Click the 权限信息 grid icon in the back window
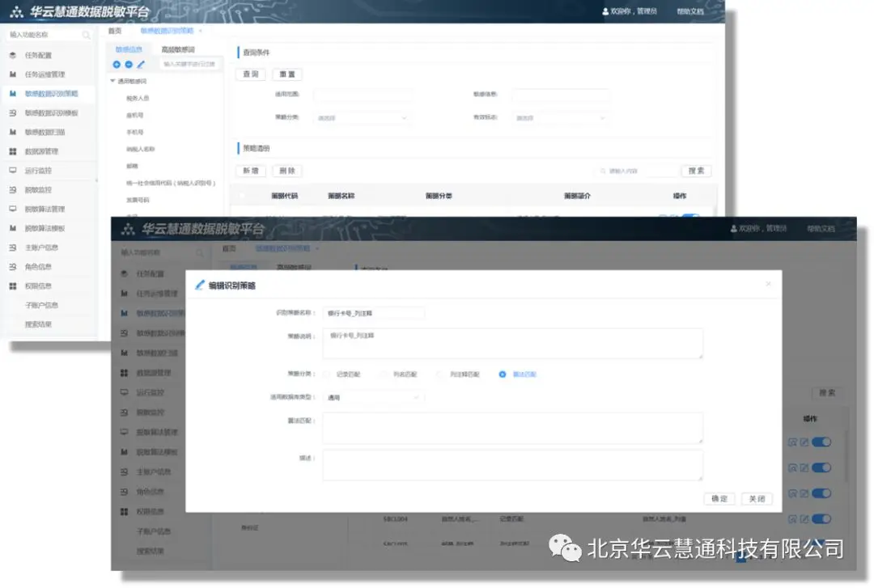Image resolution: width=874 pixels, height=588 pixels. [13, 286]
